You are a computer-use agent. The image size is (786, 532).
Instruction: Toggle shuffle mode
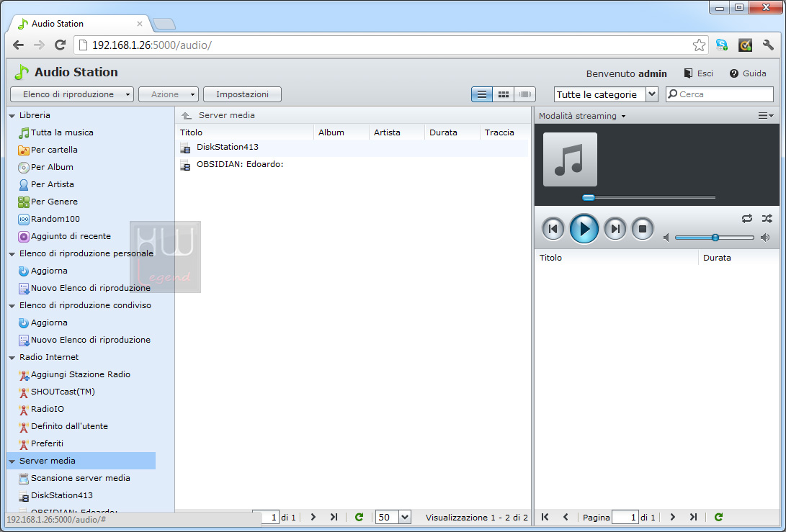click(767, 218)
